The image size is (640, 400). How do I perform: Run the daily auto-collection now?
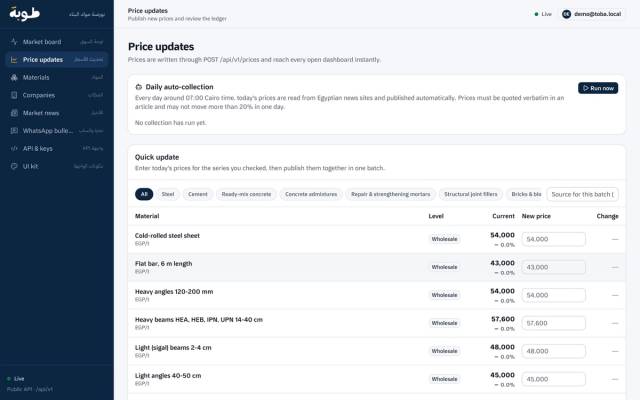coord(598,88)
